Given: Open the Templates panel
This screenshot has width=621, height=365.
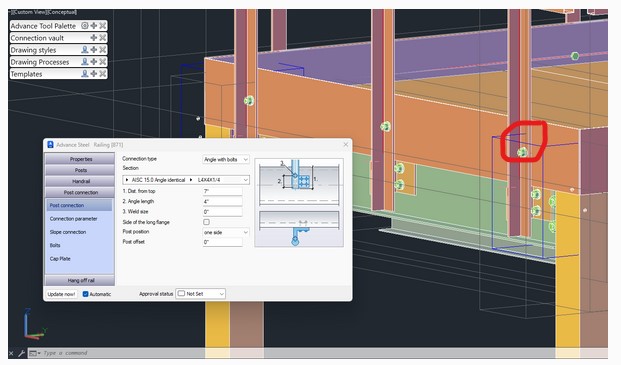Looking at the screenshot, I should [26, 74].
